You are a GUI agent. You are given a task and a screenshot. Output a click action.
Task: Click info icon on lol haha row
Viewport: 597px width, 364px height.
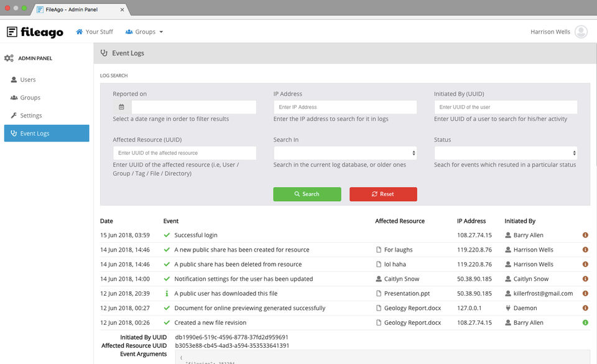coord(585,265)
